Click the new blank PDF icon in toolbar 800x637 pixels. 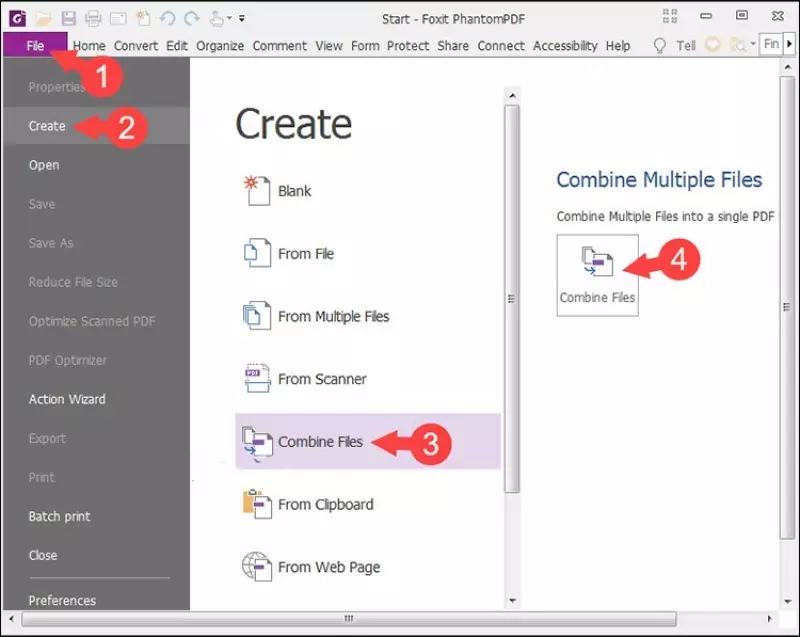(x=143, y=18)
